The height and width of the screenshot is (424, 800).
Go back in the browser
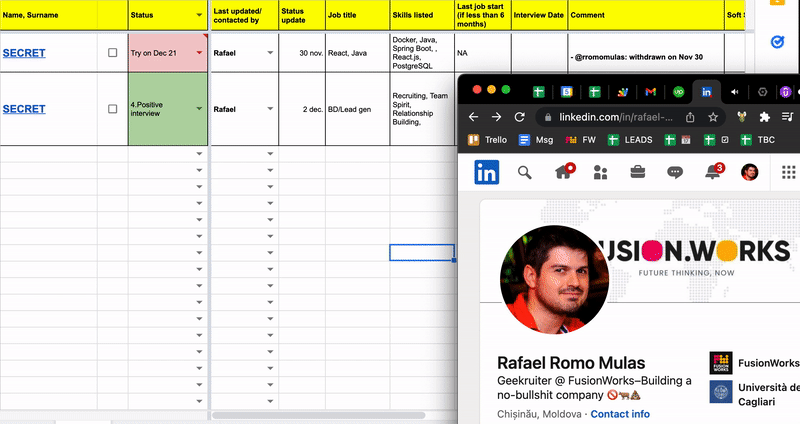point(473,117)
